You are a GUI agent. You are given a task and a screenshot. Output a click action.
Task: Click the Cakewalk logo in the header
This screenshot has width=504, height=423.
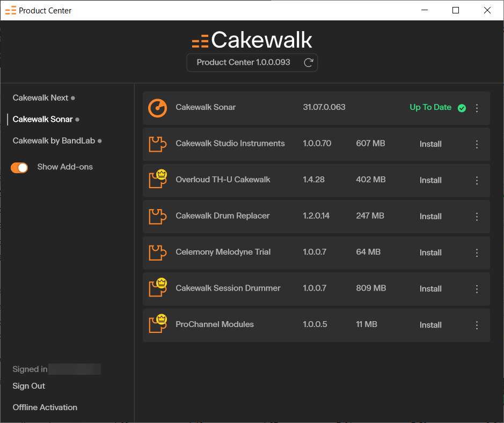point(252,40)
